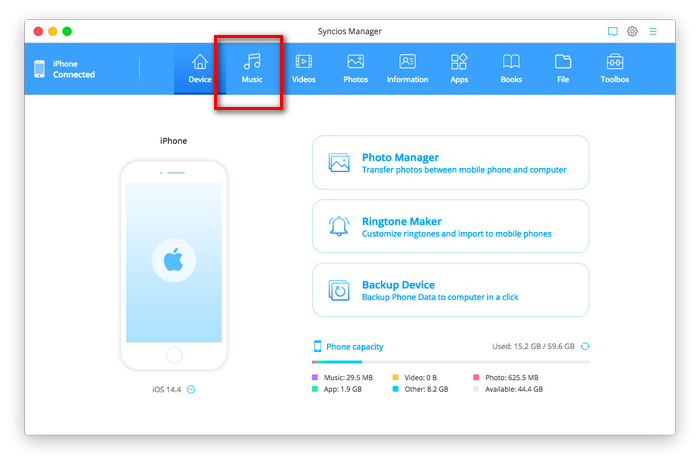700x464 pixels.
Task: Refresh phone capacity with circular arrow icon
Action: click(585, 346)
